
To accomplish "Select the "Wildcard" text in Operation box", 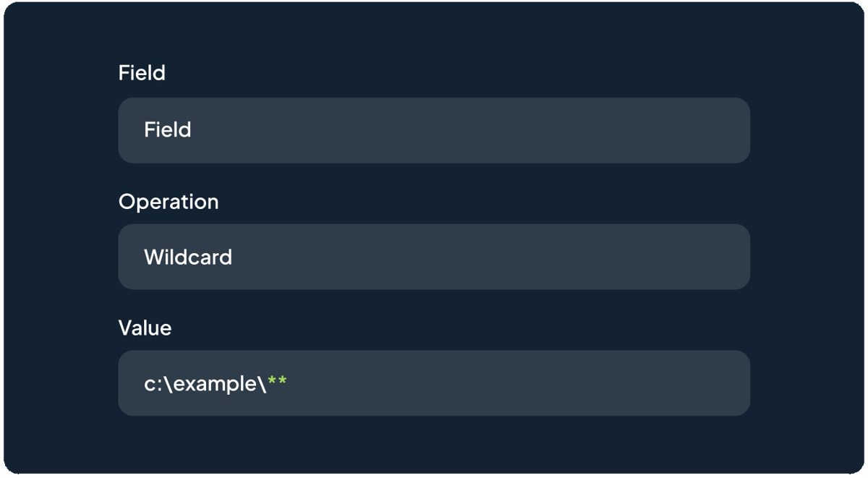I will 188,257.
